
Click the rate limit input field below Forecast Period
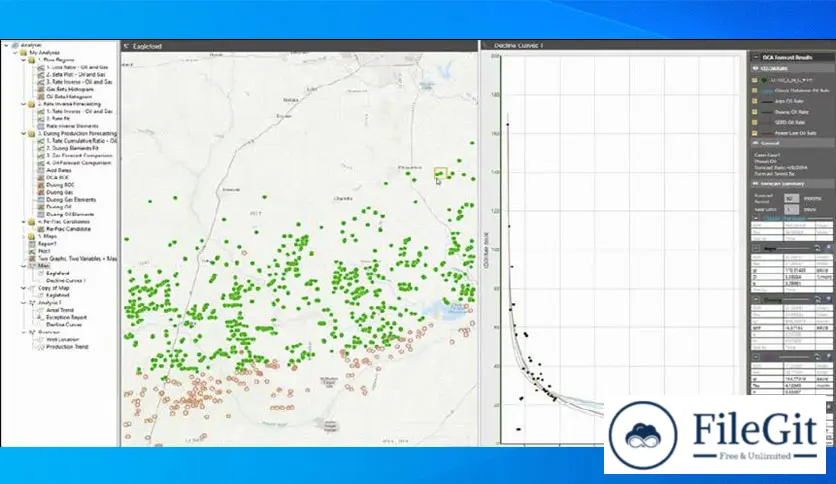point(791,210)
